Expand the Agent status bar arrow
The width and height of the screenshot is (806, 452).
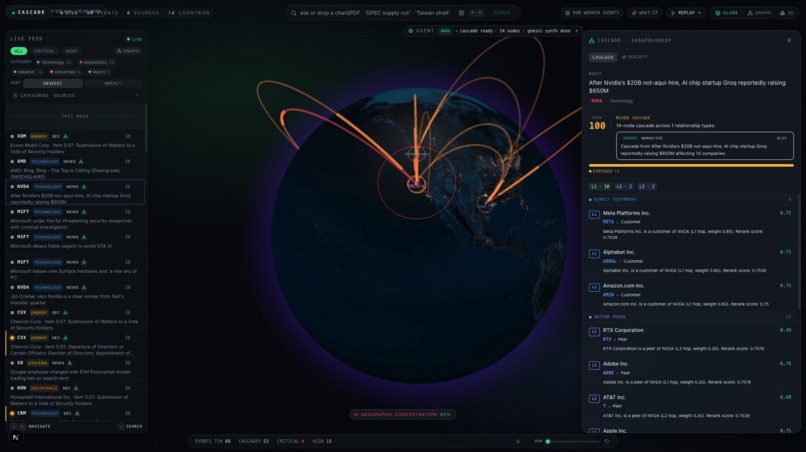pyautogui.click(x=576, y=31)
